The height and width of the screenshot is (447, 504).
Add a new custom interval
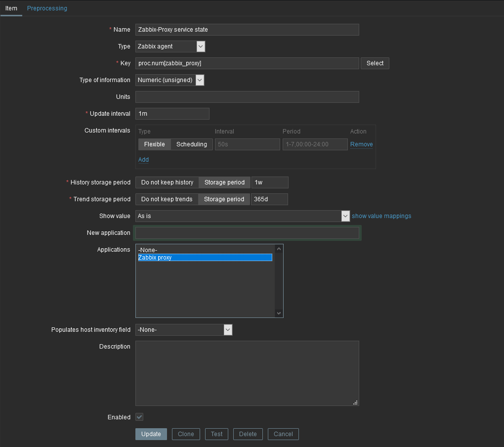coord(143,160)
